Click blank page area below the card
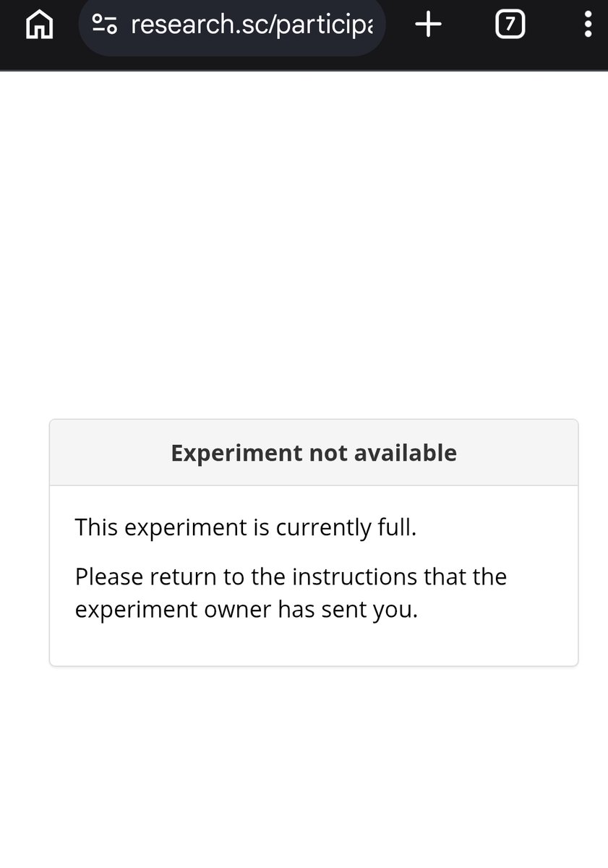The image size is (608, 868). click(x=304, y=767)
